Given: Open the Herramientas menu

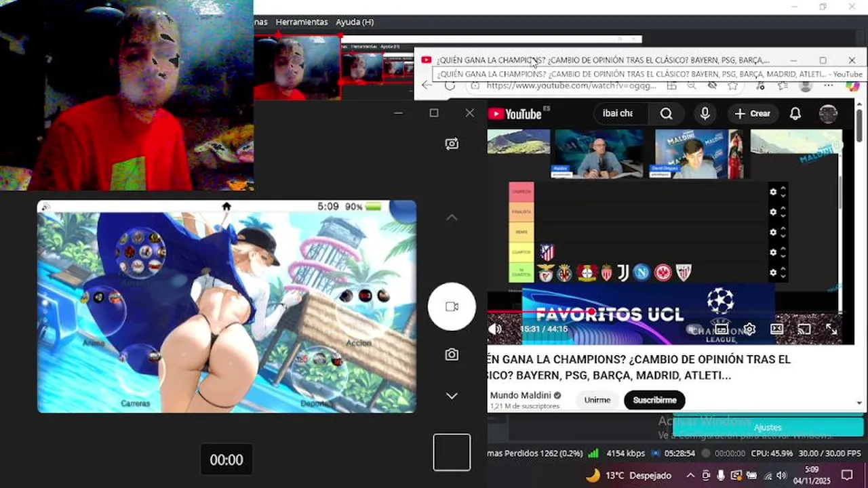Looking at the screenshot, I should coord(302,22).
